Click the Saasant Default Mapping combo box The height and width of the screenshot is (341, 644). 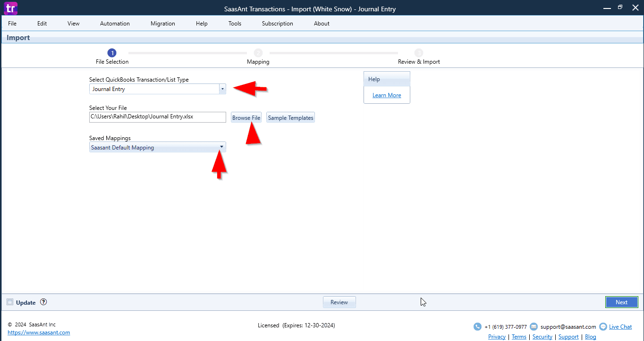(158, 147)
